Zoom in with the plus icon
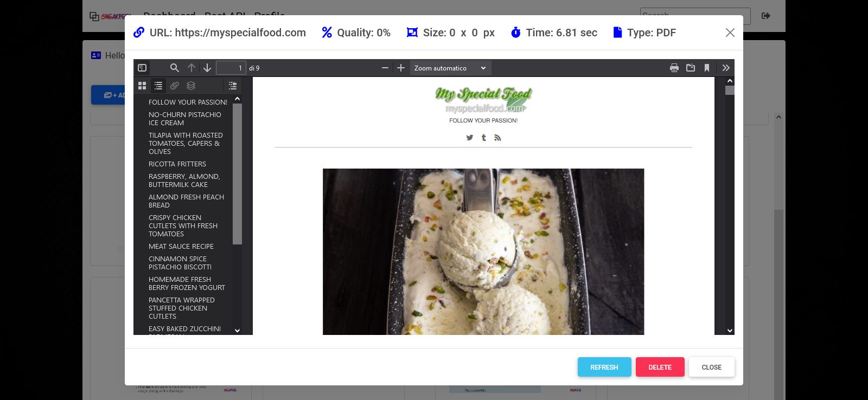Image resolution: width=868 pixels, height=400 pixels. tap(401, 68)
